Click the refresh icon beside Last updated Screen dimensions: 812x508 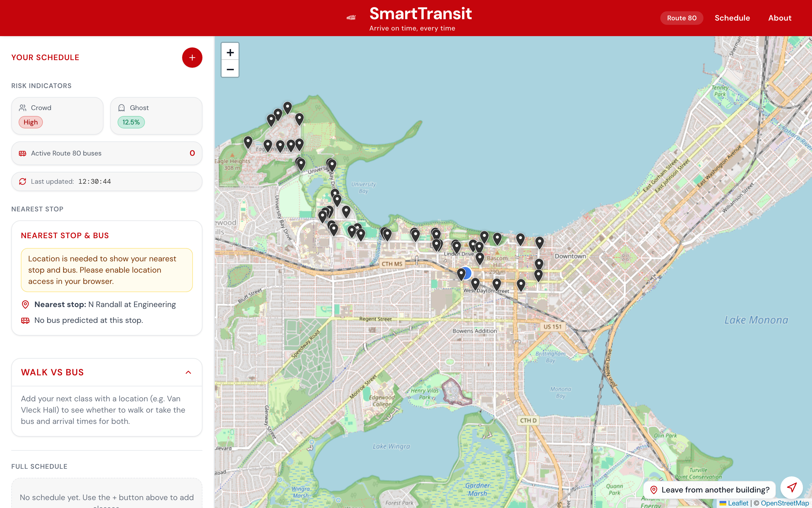(23, 181)
